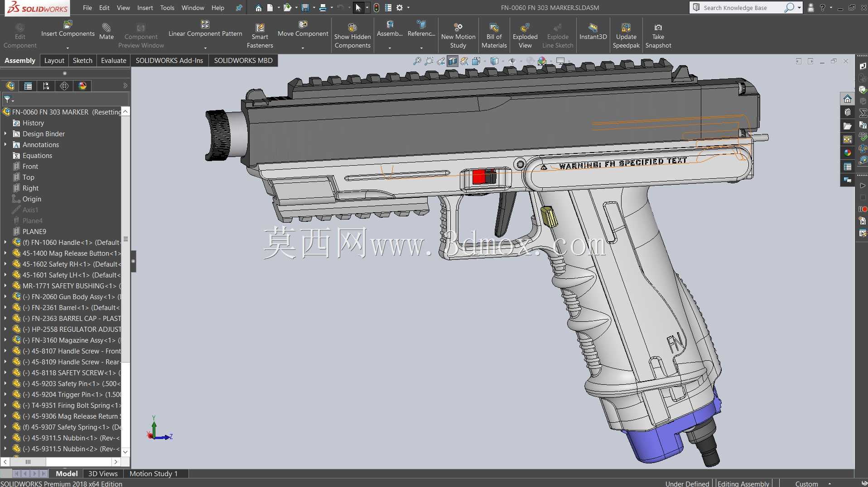Switch to the Evaluate tab
Image resolution: width=868 pixels, height=487 pixels.
(x=113, y=61)
